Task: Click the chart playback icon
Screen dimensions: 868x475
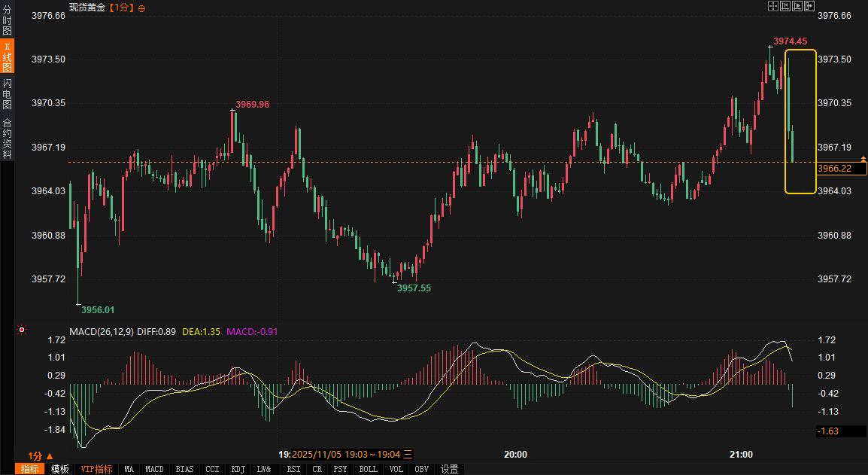Action: pyautogui.click(x=797, y=6)
